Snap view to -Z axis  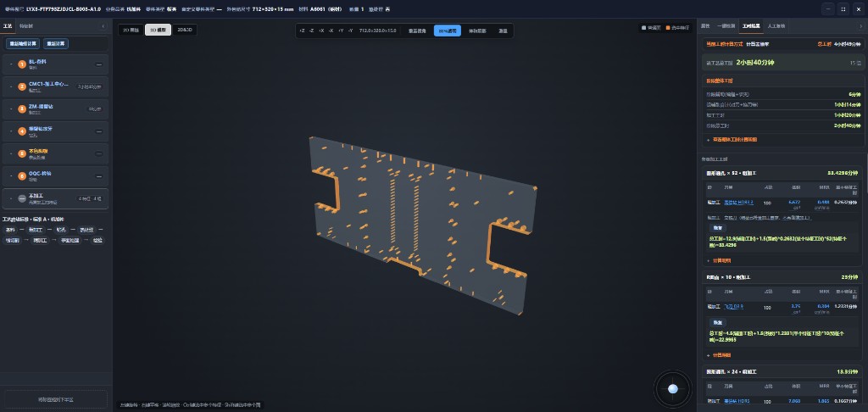click(x=312, y=31)
